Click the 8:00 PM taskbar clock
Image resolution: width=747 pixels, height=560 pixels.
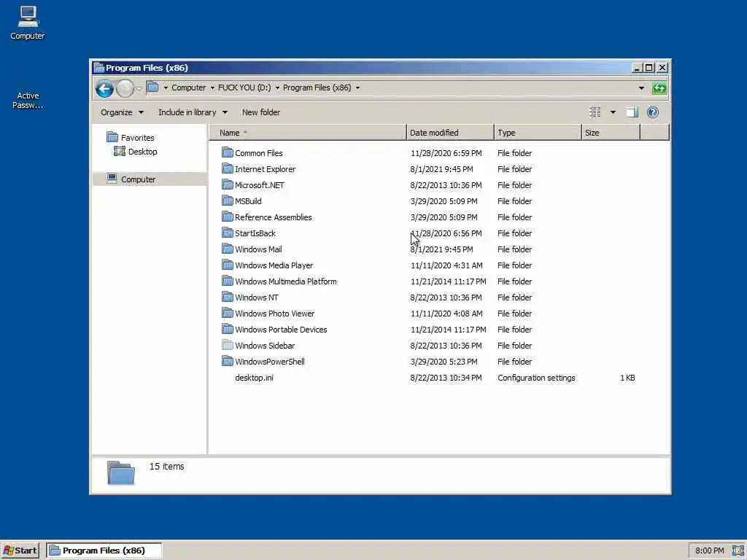coord(709,551)
